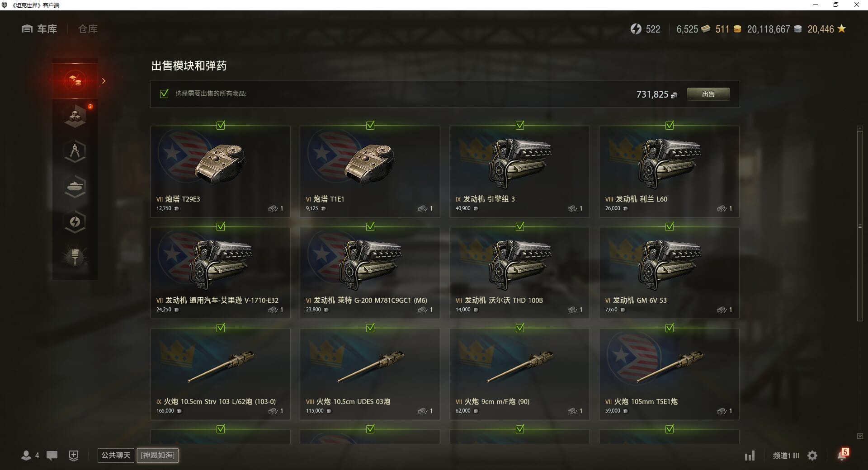Select the 火炮 10.5cm Strv 103 gun card

click(220, 374)
